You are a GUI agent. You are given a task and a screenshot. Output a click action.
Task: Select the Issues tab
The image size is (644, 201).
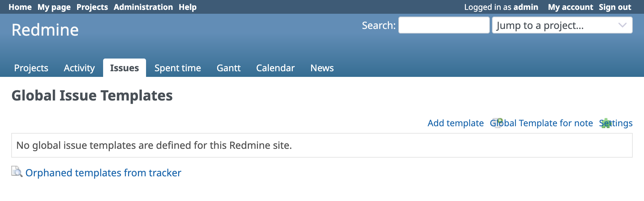124,68
